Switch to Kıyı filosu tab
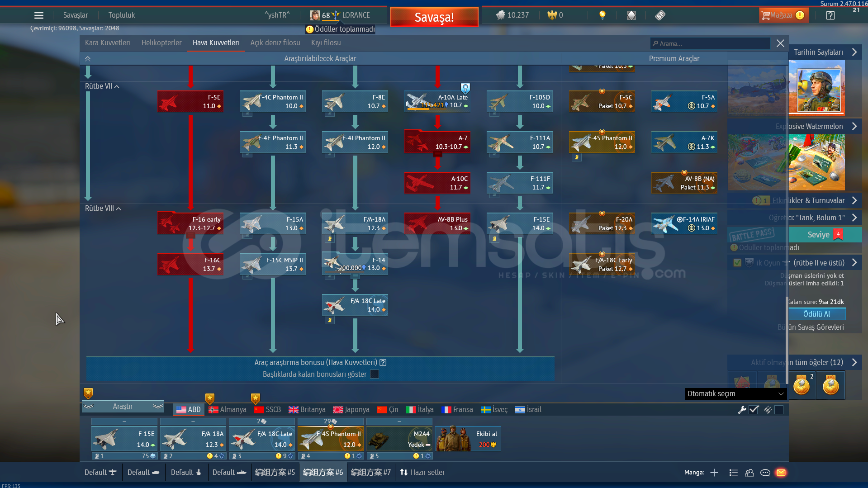The width and height of the screenshot is (868, 488). coord(326,43)
